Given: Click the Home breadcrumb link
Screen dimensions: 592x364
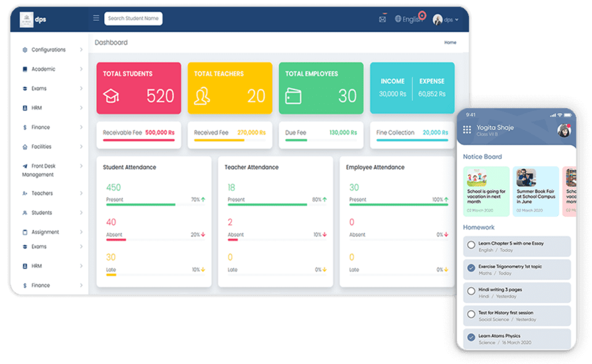Looking at the screenshot, I should [450, 42].
